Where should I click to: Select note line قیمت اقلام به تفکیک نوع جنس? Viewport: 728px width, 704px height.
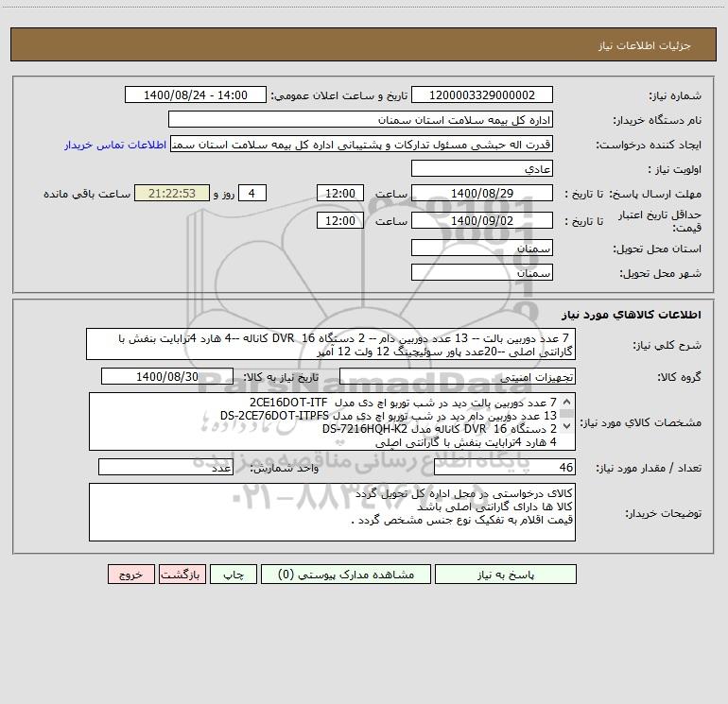click(x=462, y=520)
